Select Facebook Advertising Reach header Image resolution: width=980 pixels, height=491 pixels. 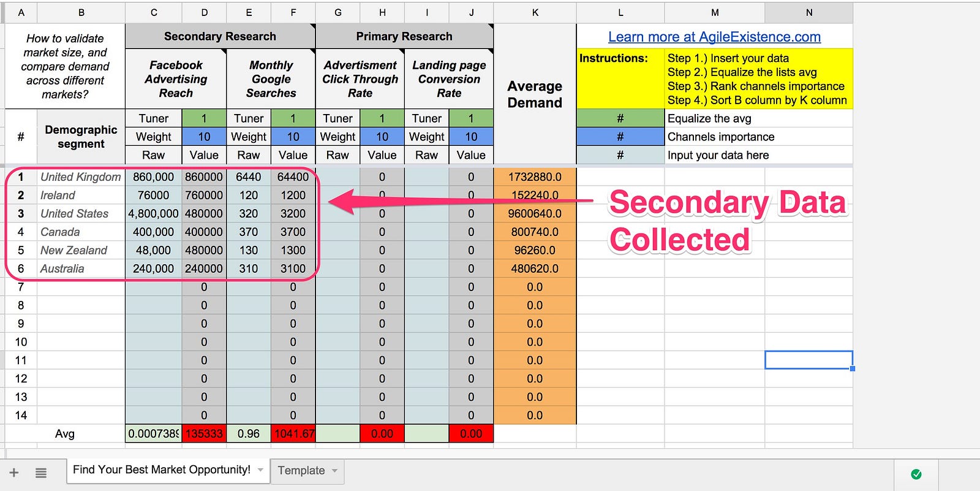tap(176, 79)
